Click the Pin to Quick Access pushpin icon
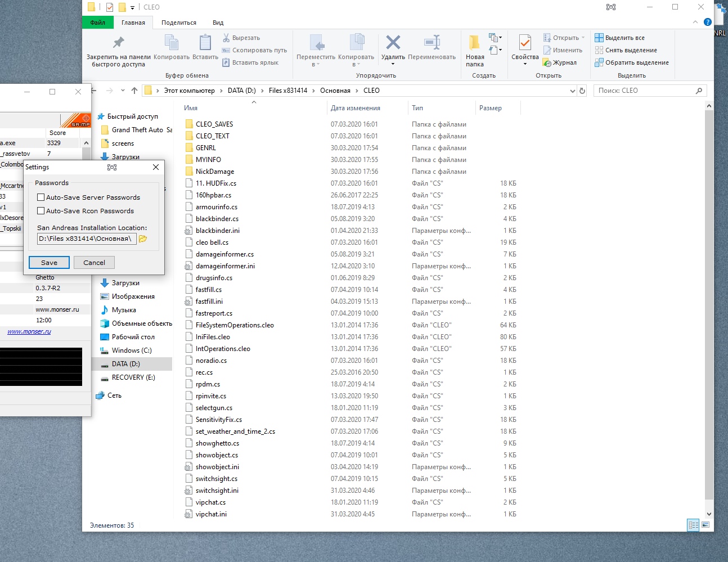 118,43
